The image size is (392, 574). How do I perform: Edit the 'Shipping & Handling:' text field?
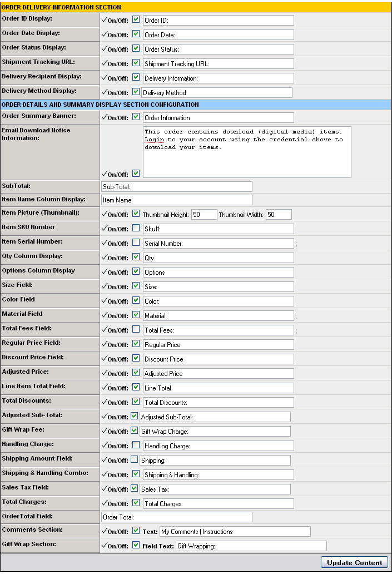[x=218, y=475]
